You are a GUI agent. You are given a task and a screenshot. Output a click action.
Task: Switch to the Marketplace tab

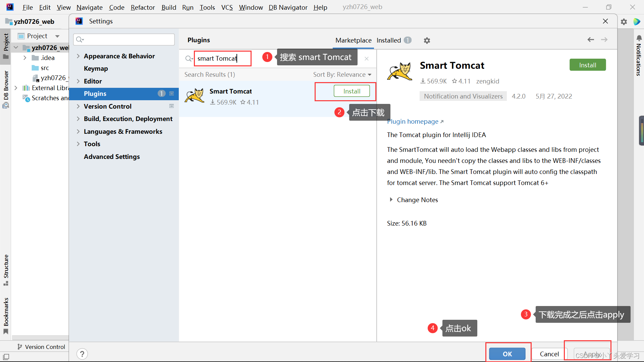[x=354, y=40]
